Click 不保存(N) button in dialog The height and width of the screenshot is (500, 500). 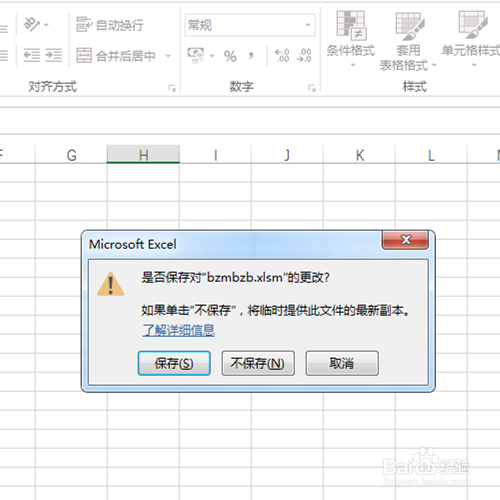258,363
